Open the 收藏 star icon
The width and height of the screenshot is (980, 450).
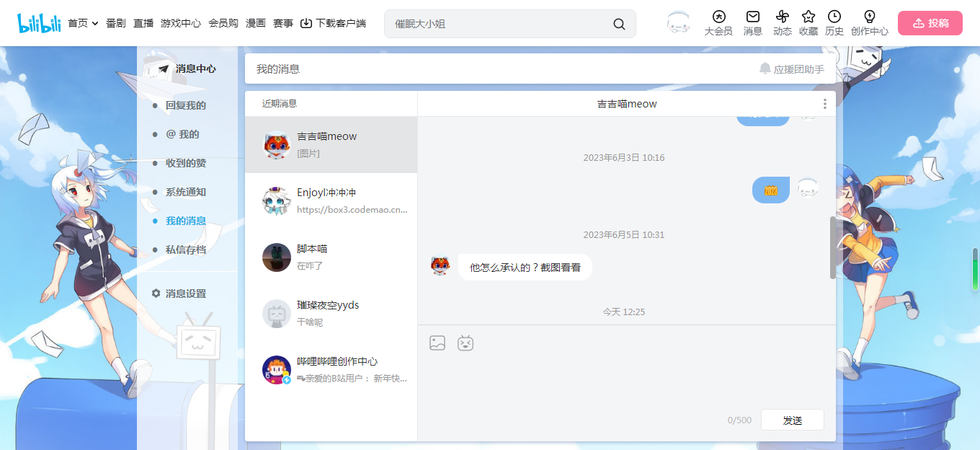click(x=808, y=17)
